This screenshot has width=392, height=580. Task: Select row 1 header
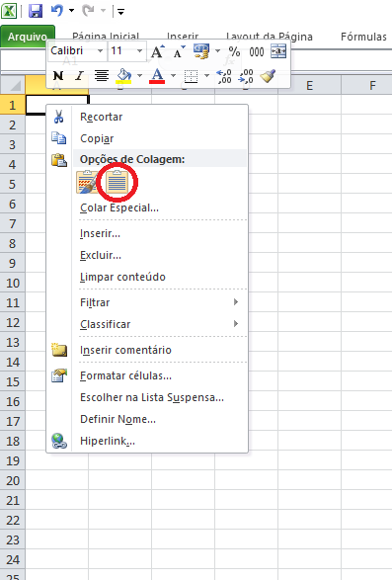click(x=13, y=105)
